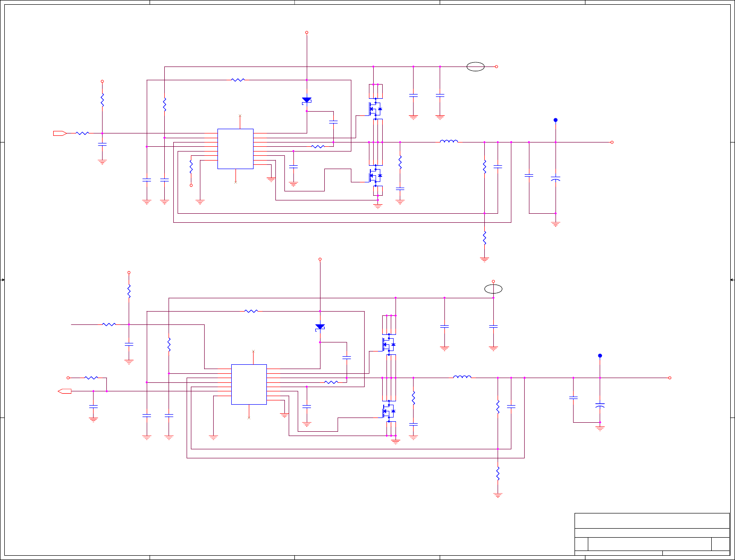
Task: Click the upper circuit controller IC body
Action: click(x=236, y=149)
